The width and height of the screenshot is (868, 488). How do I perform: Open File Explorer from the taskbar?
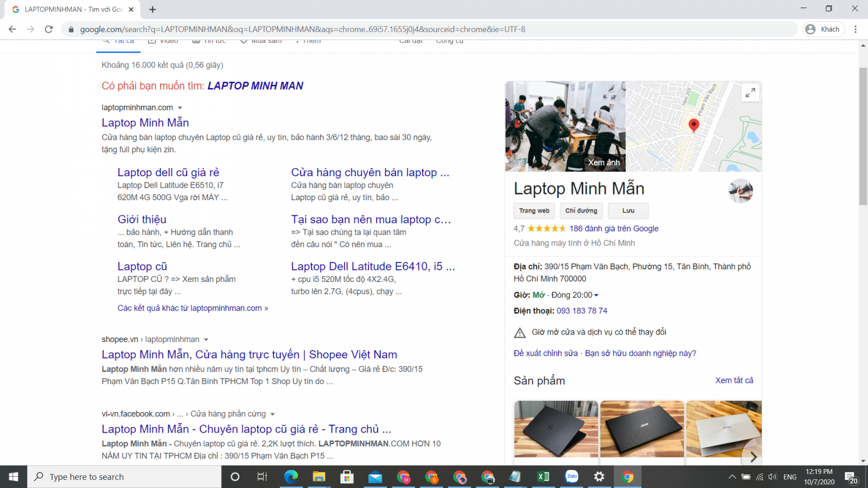point(319,477)
